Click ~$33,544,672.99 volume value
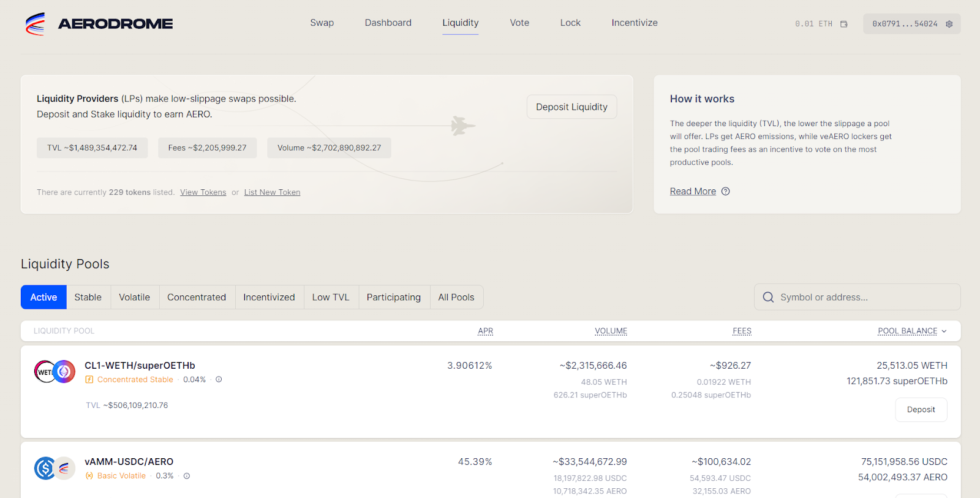The height and width of the screenshot is (498, 980). point(590,462)
